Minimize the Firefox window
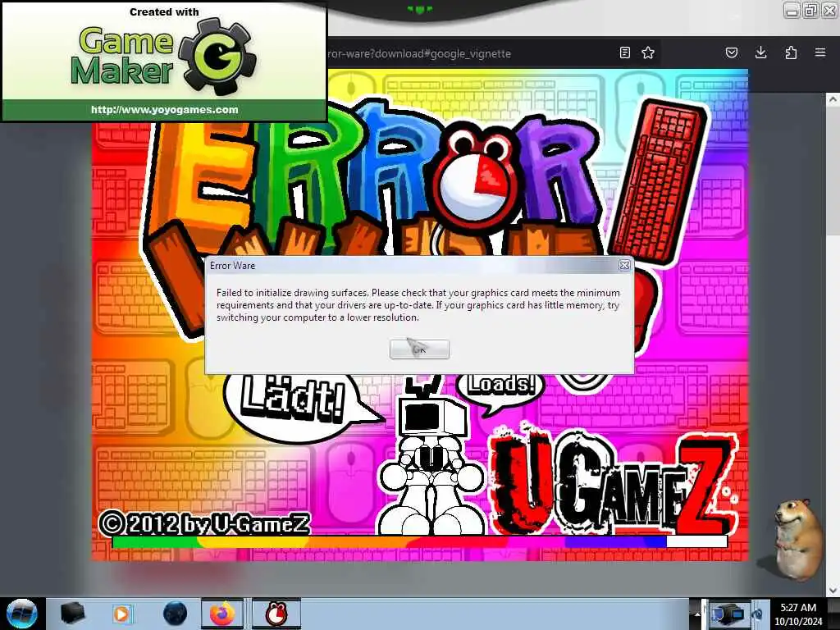 point(792,10)
